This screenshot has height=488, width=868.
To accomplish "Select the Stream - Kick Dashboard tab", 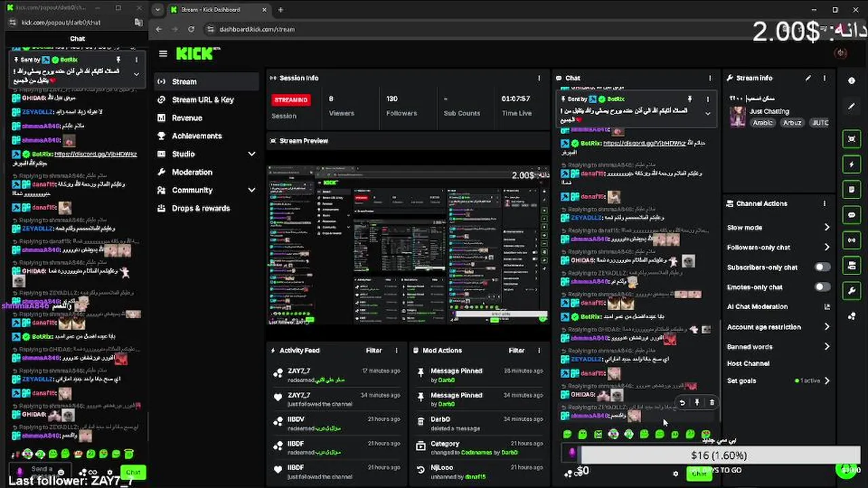I will 218,9.
